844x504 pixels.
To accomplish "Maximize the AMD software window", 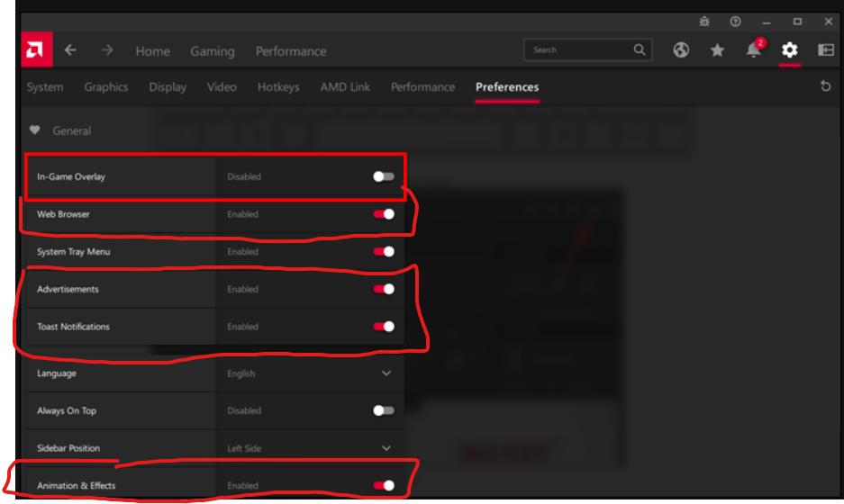I will (797, 22).
